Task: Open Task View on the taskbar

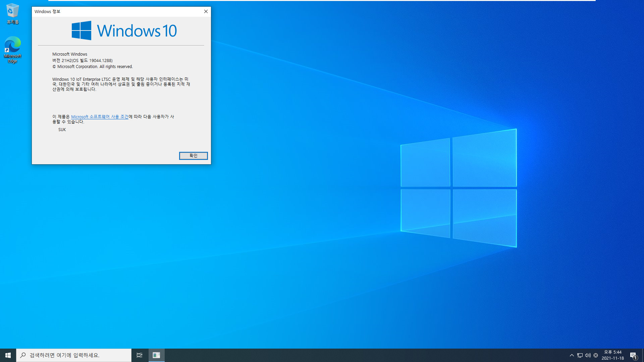Action: point(140,355)
